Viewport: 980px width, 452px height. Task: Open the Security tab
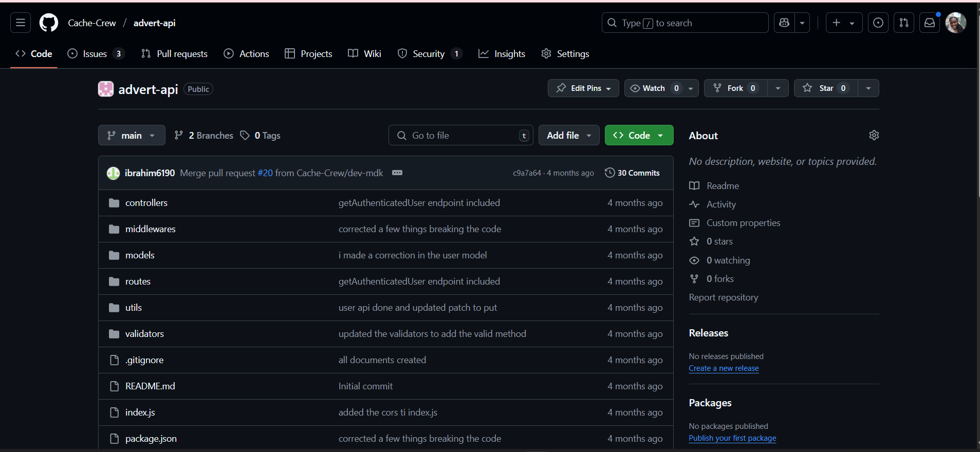pos(430,53)
